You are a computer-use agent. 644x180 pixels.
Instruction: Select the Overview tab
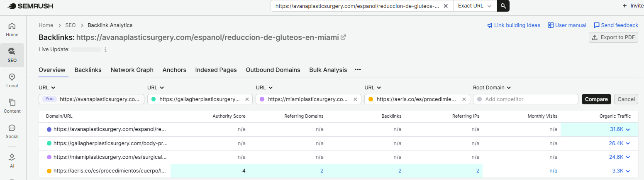click(x=52, y=70)
